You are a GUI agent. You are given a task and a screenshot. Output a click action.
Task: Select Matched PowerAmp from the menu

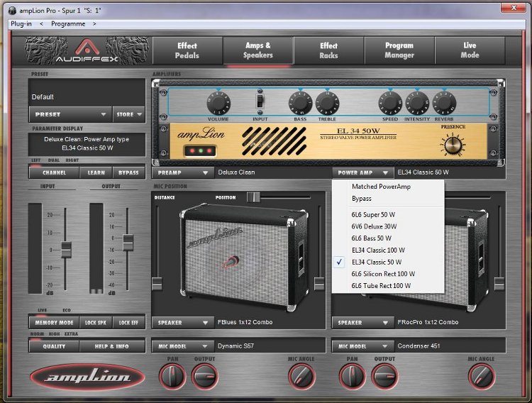pos(388,187)
